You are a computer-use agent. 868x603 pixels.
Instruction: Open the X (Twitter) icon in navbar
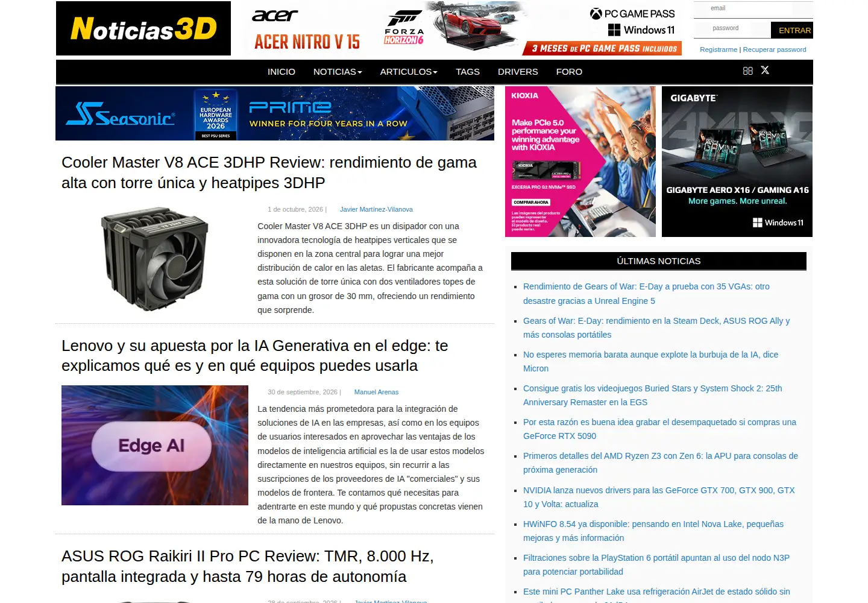tap(765, 71)
